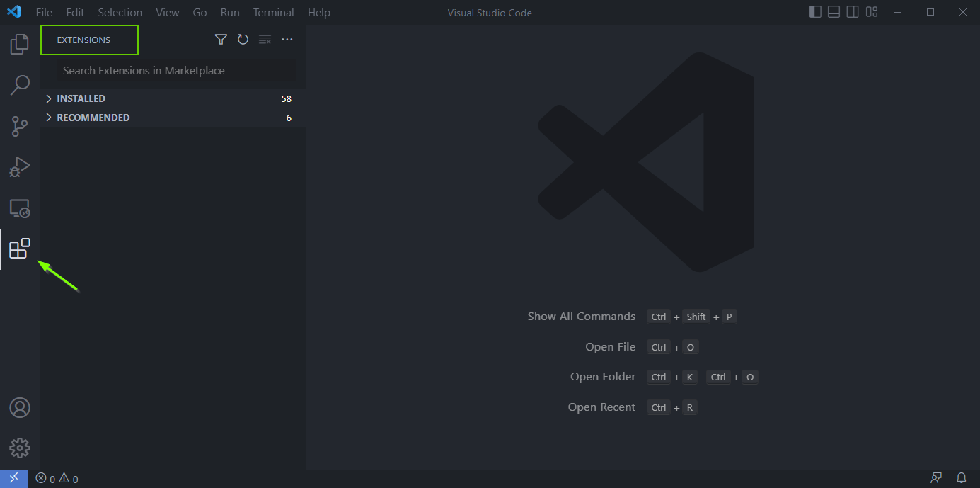This screenshot has width=980, height=488.
Task: Toggle the primary side bar layout icon
Action: tap(816, 12)
